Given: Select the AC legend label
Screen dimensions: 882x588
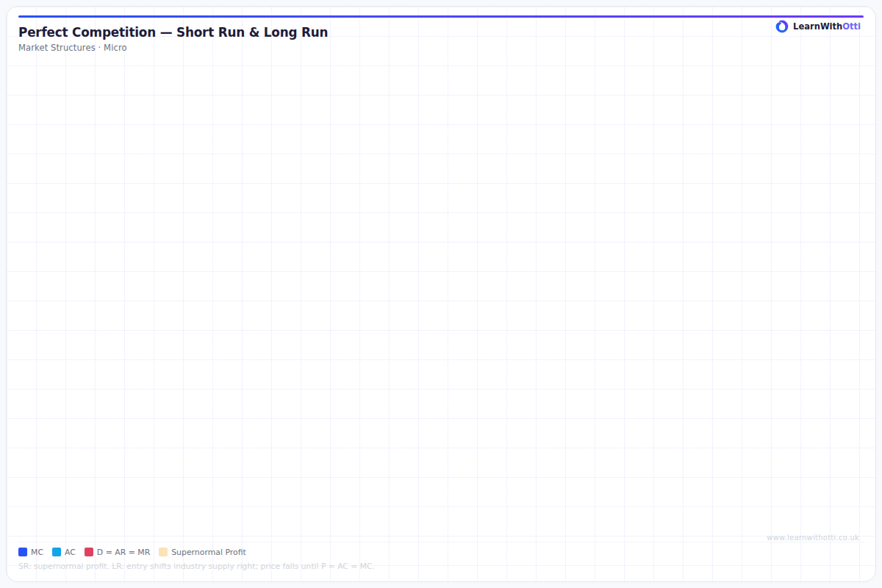Looking at the screenshot, I should click(x=70, y=552).
